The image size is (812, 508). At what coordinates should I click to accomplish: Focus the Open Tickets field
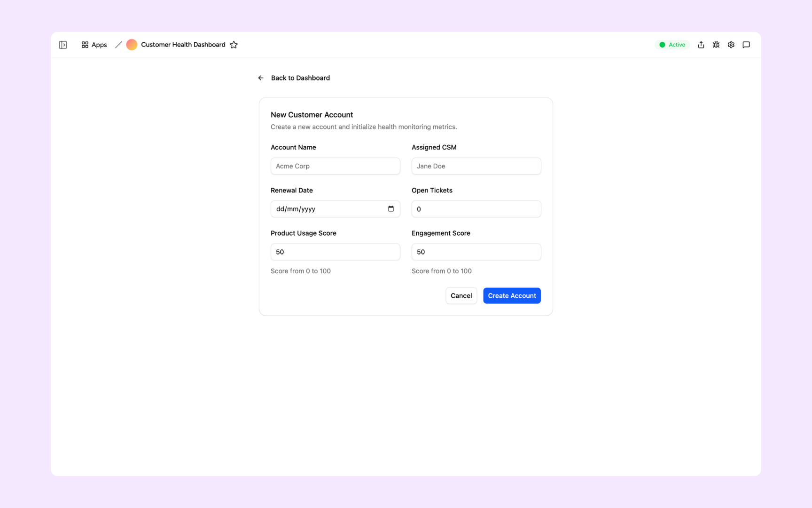pyautogui.click(x=476, y=209)
